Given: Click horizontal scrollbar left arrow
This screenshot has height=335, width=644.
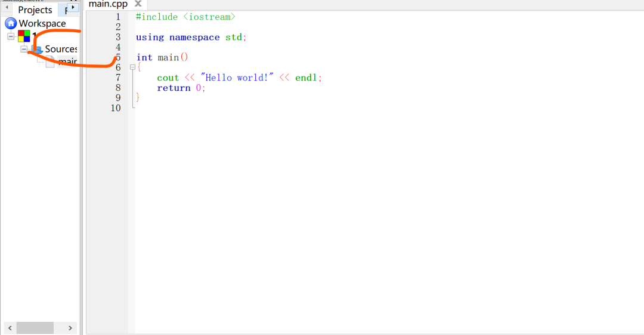Looking at the screenshot, I should pos(10,328).
